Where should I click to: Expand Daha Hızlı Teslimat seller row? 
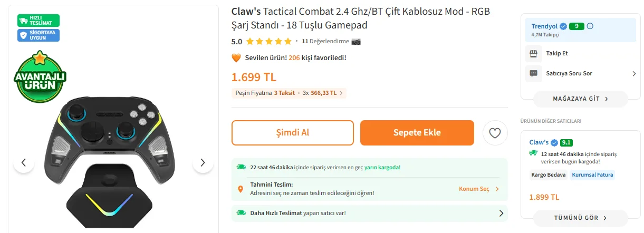point(501,213)
